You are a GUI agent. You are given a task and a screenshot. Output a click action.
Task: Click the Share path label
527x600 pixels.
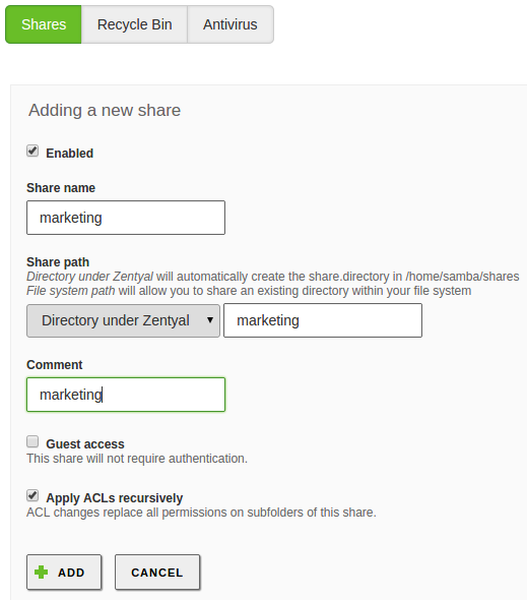point(58,262)
